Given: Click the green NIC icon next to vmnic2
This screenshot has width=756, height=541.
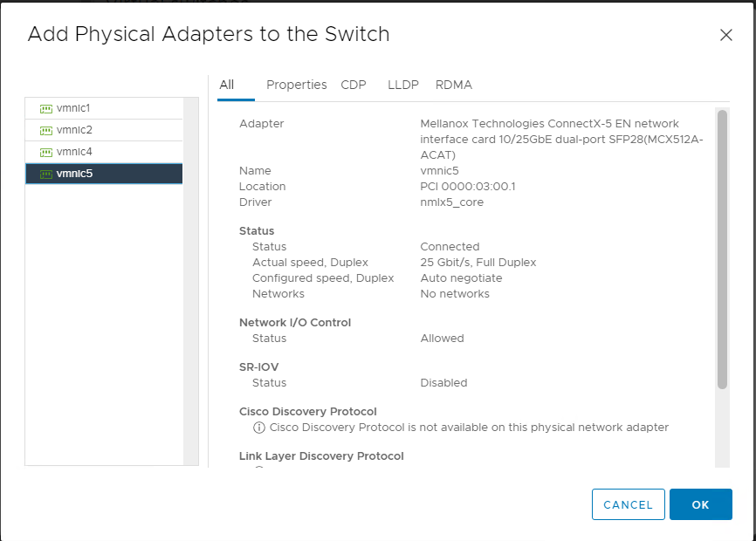Looking at the screenshot, I should (x=45, y=130).
